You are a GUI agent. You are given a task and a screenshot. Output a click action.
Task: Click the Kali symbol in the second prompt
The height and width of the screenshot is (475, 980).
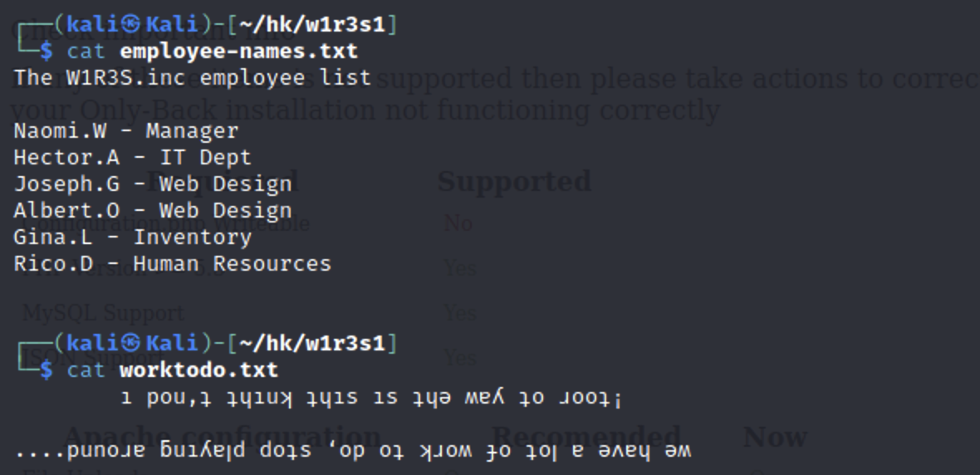[132, 343]
